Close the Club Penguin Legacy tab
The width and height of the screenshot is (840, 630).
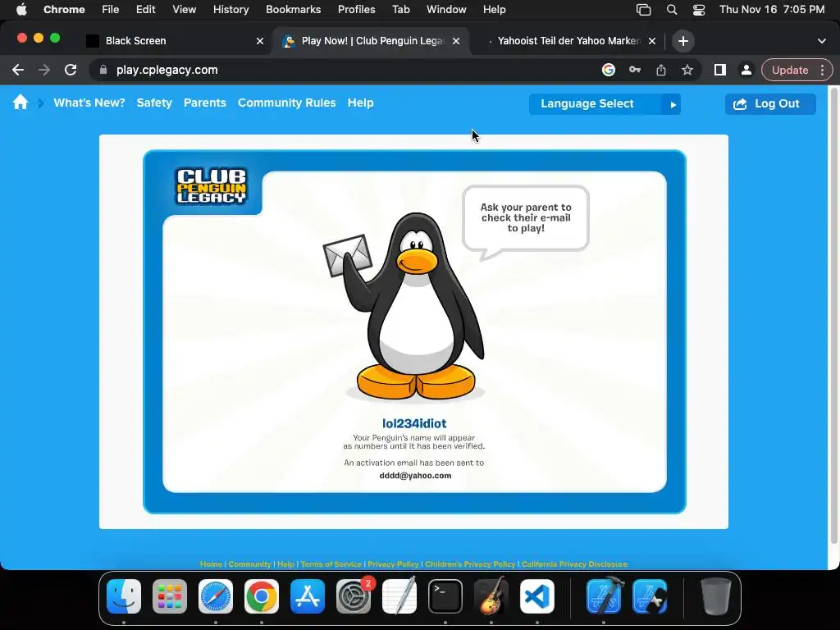click(456, 41)
